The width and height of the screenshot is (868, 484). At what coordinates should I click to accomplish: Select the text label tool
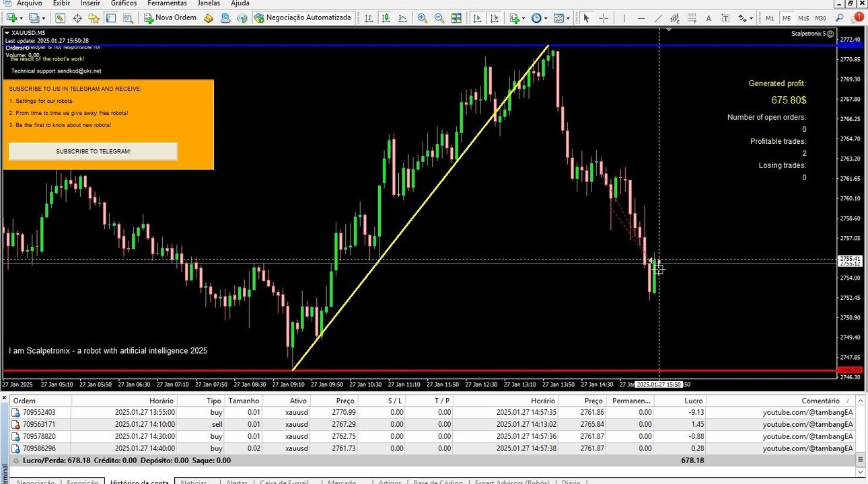[x=725, y=18]
